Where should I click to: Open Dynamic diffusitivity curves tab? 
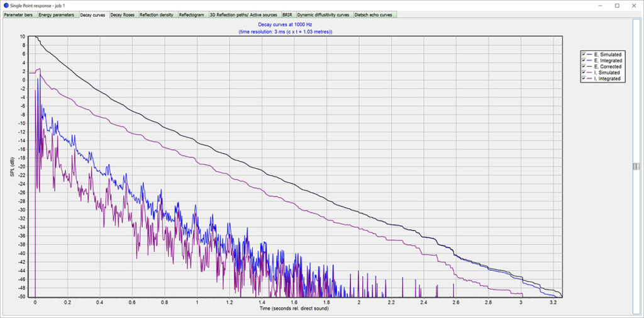pos(325,15)
